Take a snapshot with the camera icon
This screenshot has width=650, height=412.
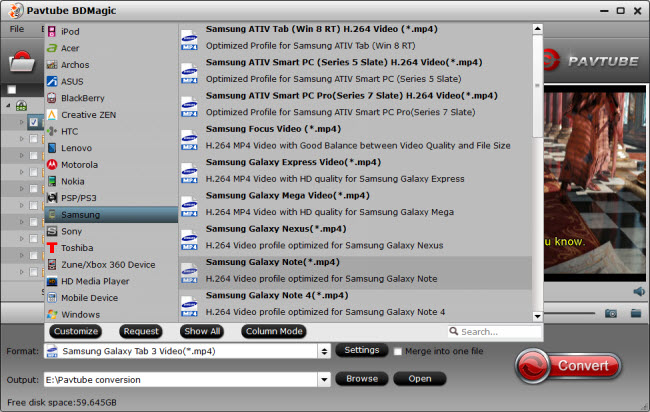[611, 313]
